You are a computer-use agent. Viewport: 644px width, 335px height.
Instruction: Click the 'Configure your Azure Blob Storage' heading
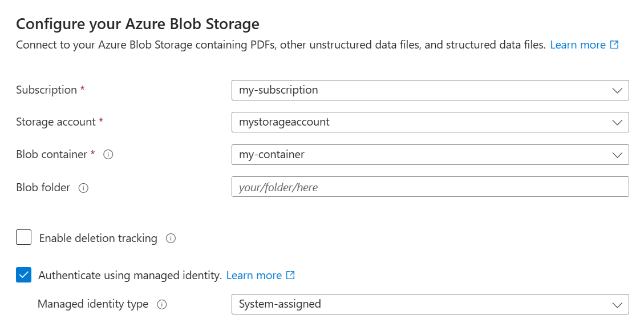coord(137,24)
